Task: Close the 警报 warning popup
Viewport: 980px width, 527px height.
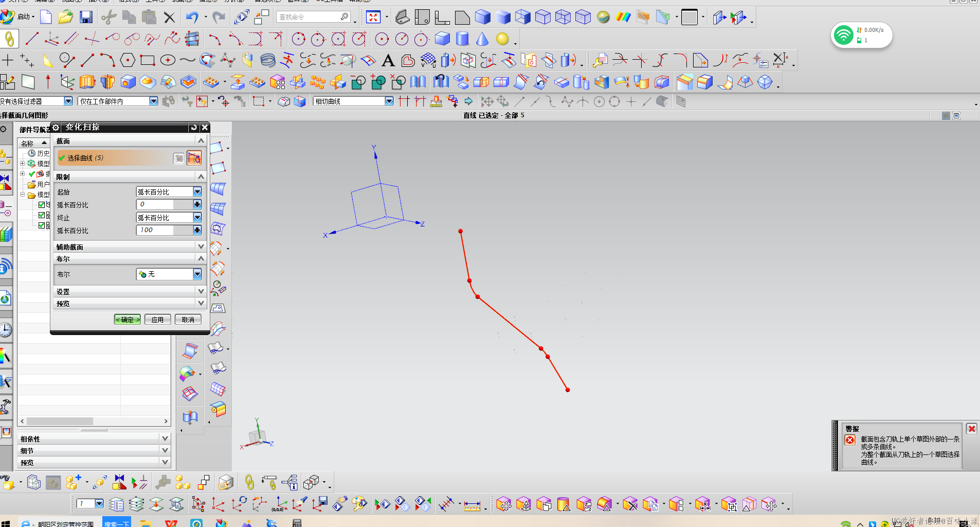Action: pyautogui.click(x=971, y=429)
